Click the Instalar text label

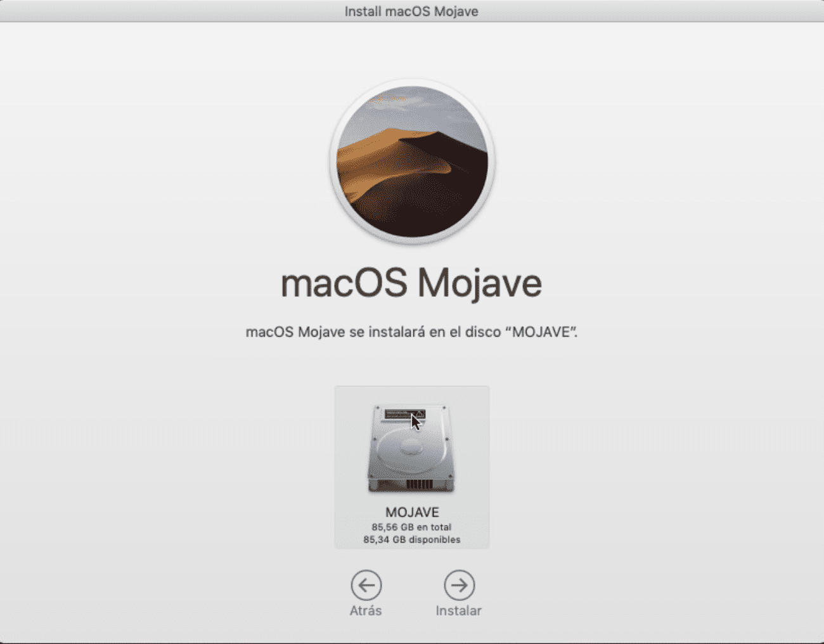459,610
